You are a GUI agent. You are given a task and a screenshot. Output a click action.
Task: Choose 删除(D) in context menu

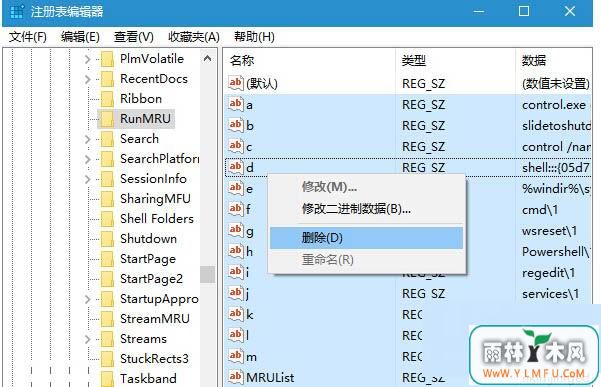tap(366, 238)
